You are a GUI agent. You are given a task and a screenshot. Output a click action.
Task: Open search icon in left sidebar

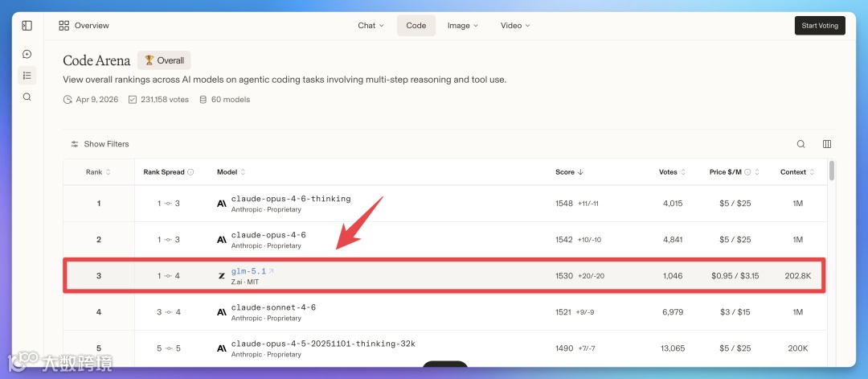[27, 97]
